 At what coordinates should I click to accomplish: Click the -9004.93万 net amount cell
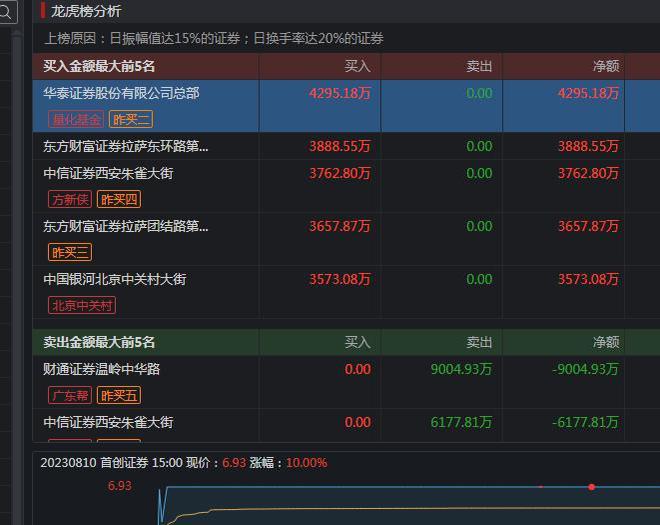[x=585, y=369]
